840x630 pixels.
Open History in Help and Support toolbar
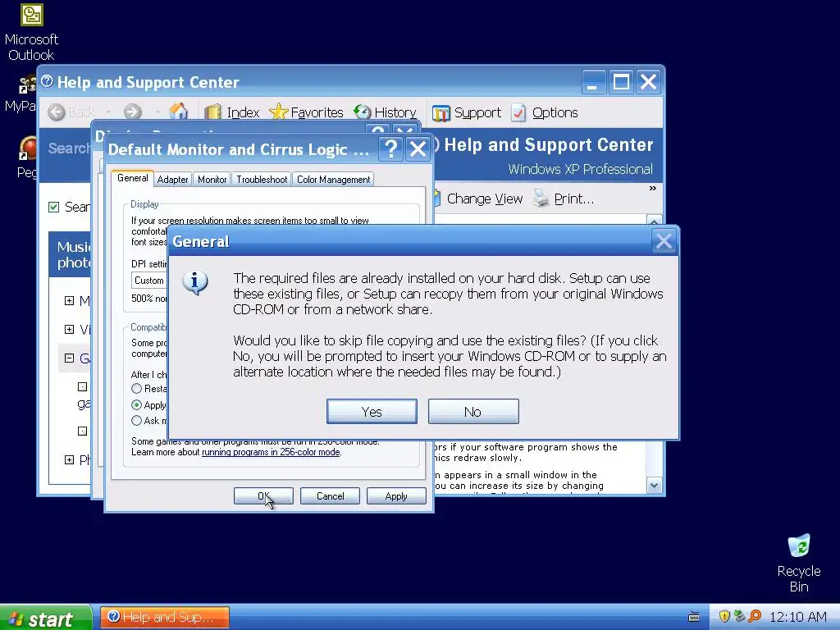[x=386, y=112]
